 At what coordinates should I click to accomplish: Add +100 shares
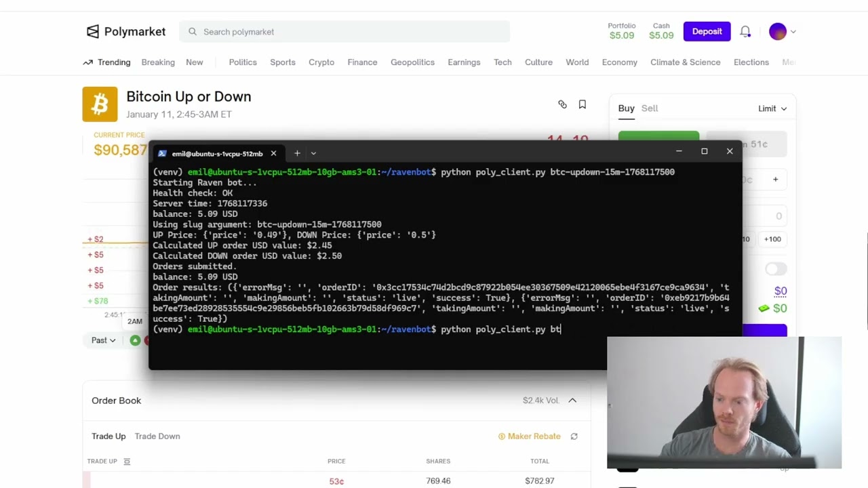click(772, 239)
